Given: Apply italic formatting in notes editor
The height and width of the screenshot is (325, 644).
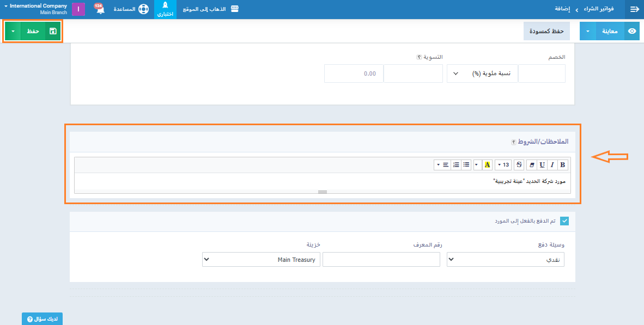Looking at the screenshot, I should click(552, 165).
